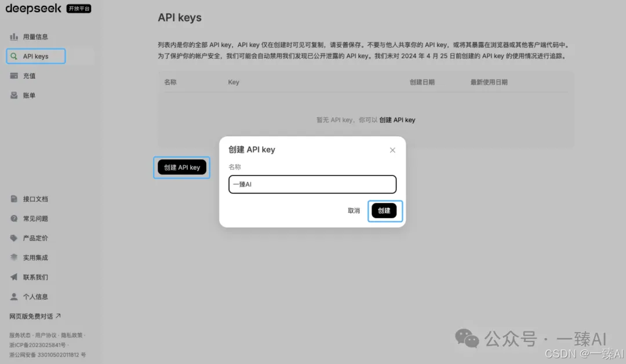Viewport: 626px width, 364px height.
Task: Click the black 创建 API key button
Action: [x=182, y=168]
